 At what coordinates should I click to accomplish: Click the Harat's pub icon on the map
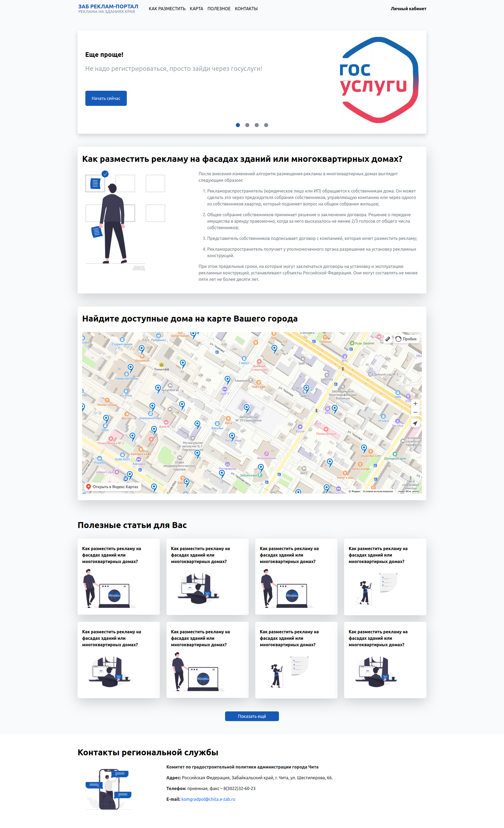click(345, 473)
